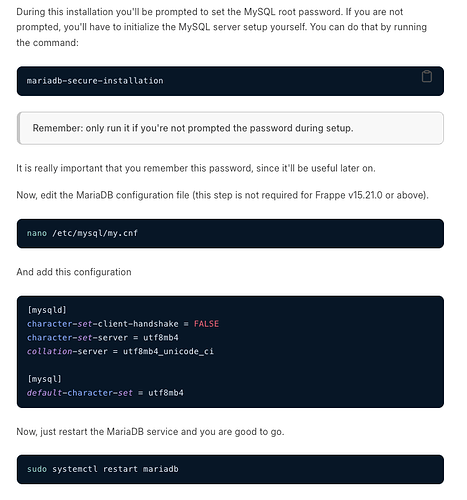Click the word nano in the code block
This screenshot has width=467, height=500.
coord(37,233)
